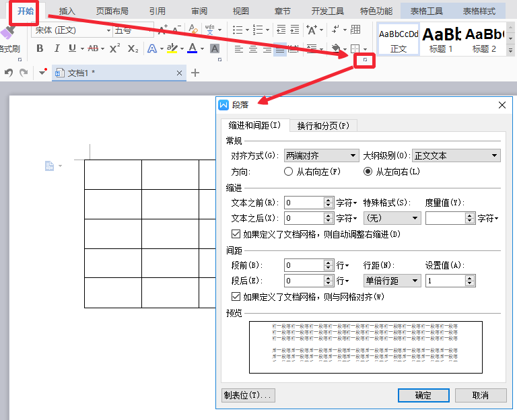Screen dimensions: 517x420
Task: Apply the 正文 style
Action: (399, 39)
